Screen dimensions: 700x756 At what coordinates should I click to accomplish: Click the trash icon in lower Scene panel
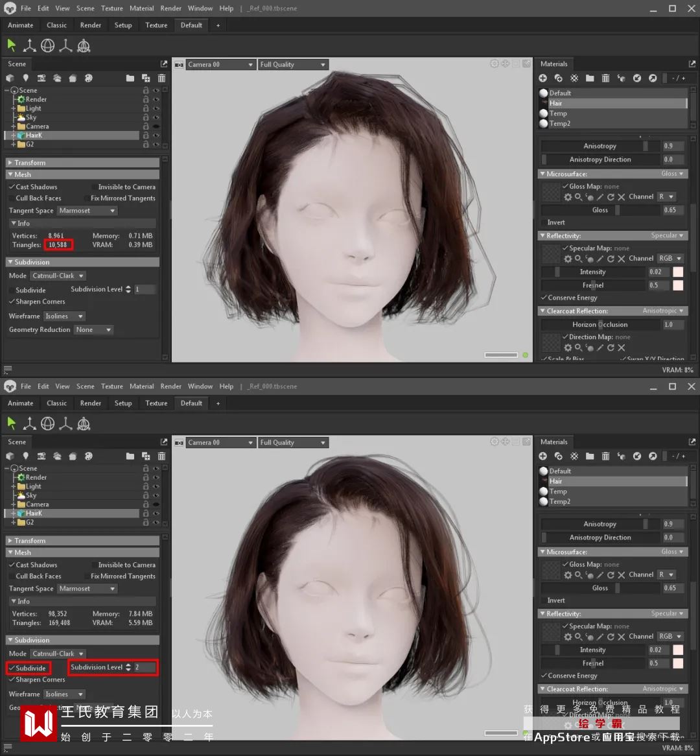click(x=161, y=456)
